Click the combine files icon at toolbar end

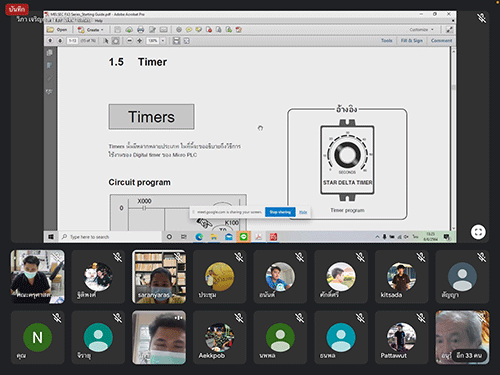pos(239,30)
